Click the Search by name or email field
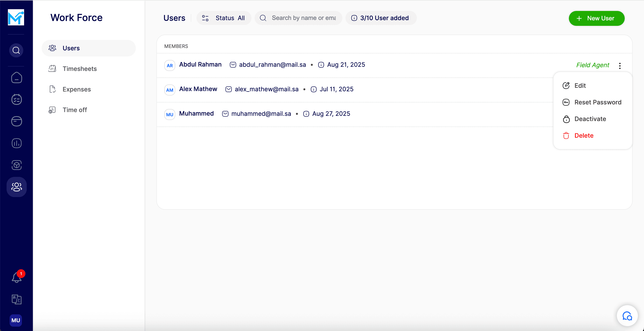The image size is (644, 331). click(x=298, y=18)
